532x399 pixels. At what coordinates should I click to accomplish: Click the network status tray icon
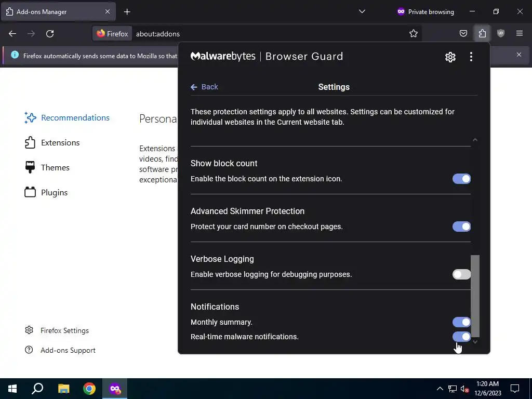[453, 389]
